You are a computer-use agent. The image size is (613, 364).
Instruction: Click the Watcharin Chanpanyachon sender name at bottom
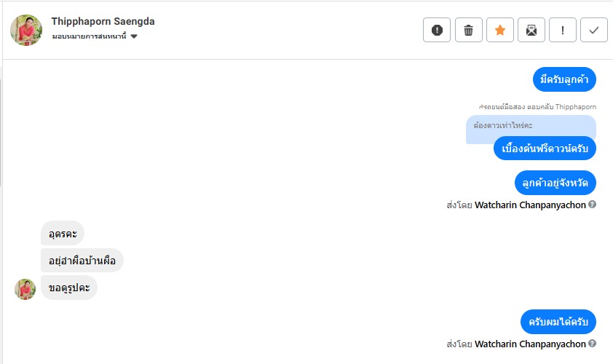(x=530, y=344)
